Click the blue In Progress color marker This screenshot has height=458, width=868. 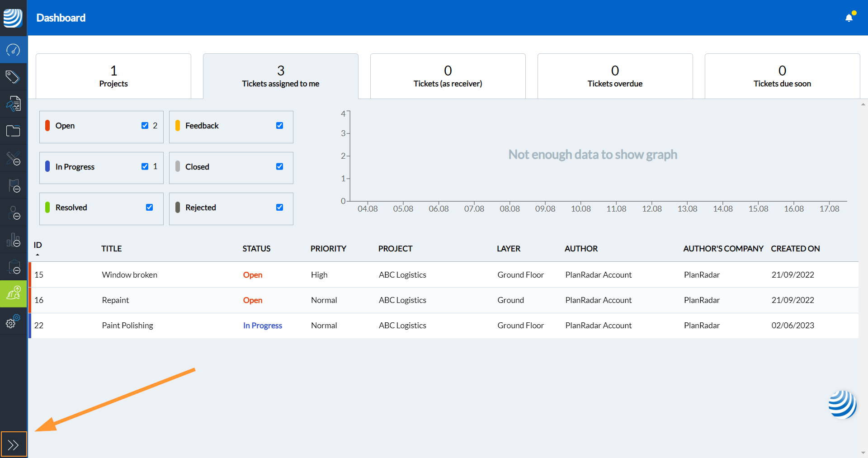pyautogui.click(x=47, y=166)
